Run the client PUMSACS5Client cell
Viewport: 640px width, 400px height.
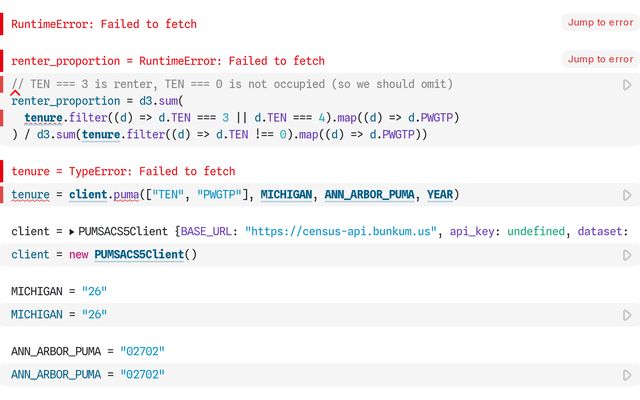[x=627, y=255]
